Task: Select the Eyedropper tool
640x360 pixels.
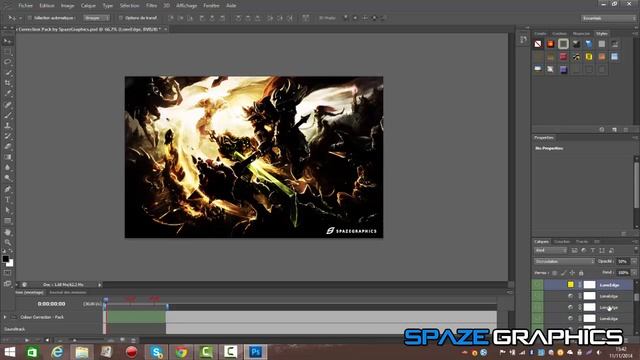Action: [8, 93]
